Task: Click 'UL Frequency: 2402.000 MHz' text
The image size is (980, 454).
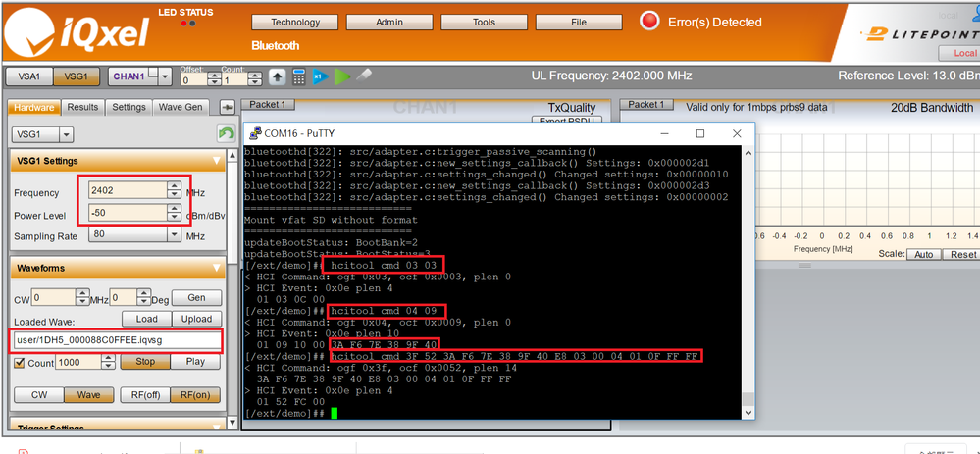Action: (611, 76)
